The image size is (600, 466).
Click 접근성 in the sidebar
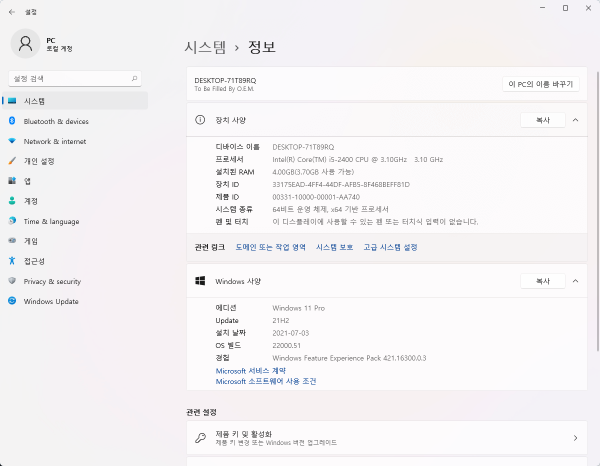75,261
